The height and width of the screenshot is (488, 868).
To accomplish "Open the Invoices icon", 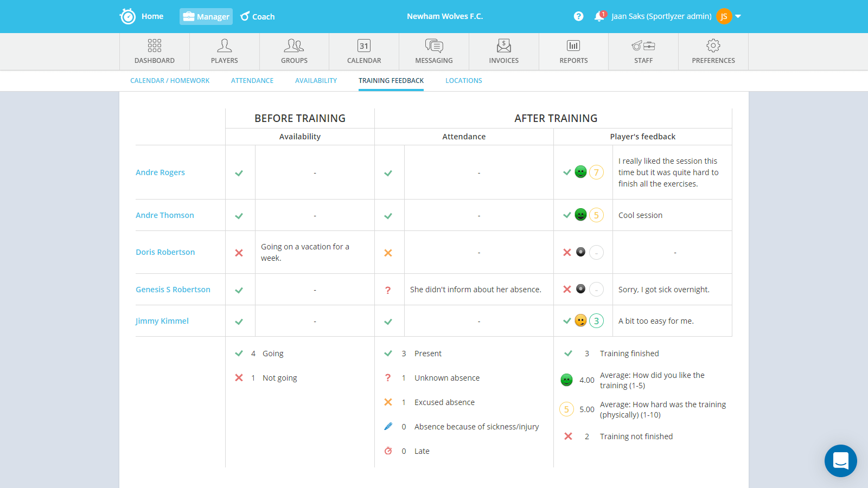I will (x=504, y=46).
